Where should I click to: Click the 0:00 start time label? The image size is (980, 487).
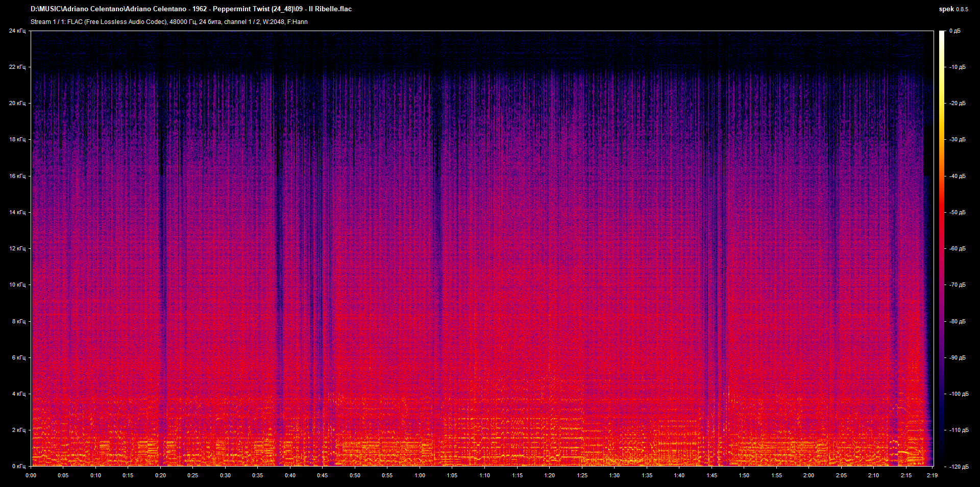pyautogui.click(x=31, y=475)
